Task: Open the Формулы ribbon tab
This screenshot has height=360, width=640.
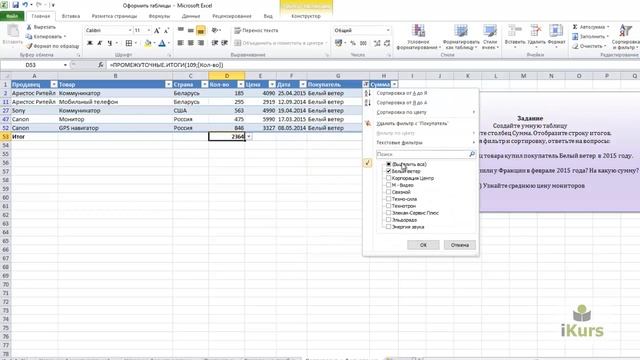Action: coord(159,16)
